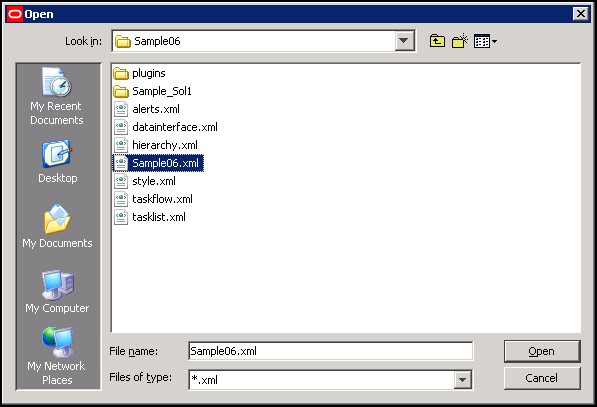Select the Sample_Sol1 folder icon
597x407 pixels.
[x=121, y=91]
